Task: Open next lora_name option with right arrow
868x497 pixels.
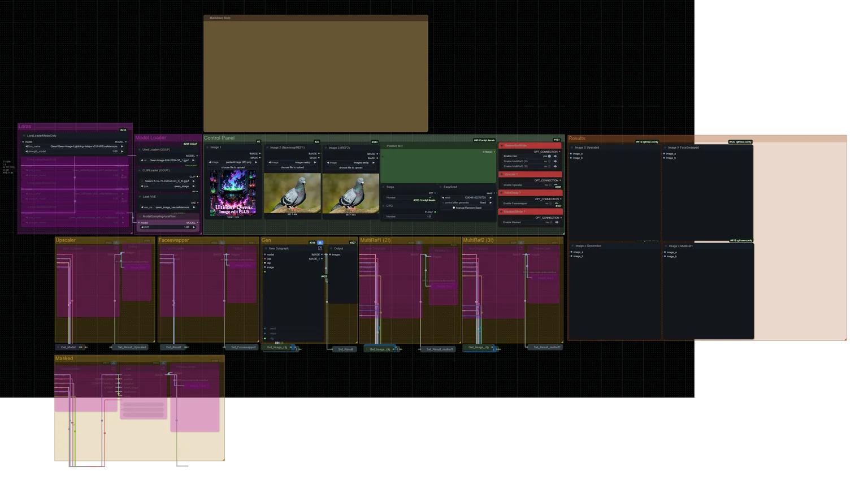Action: point(122,146)
